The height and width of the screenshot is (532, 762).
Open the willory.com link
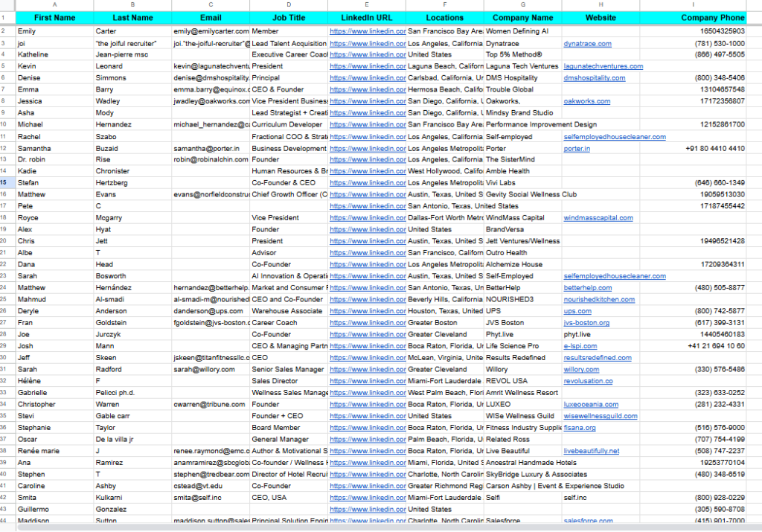(581, 369)
